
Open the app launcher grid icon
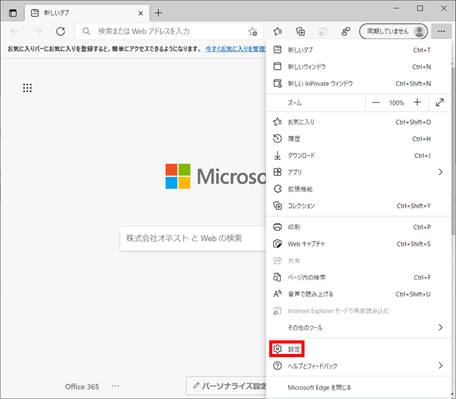(x=27, y=88)
